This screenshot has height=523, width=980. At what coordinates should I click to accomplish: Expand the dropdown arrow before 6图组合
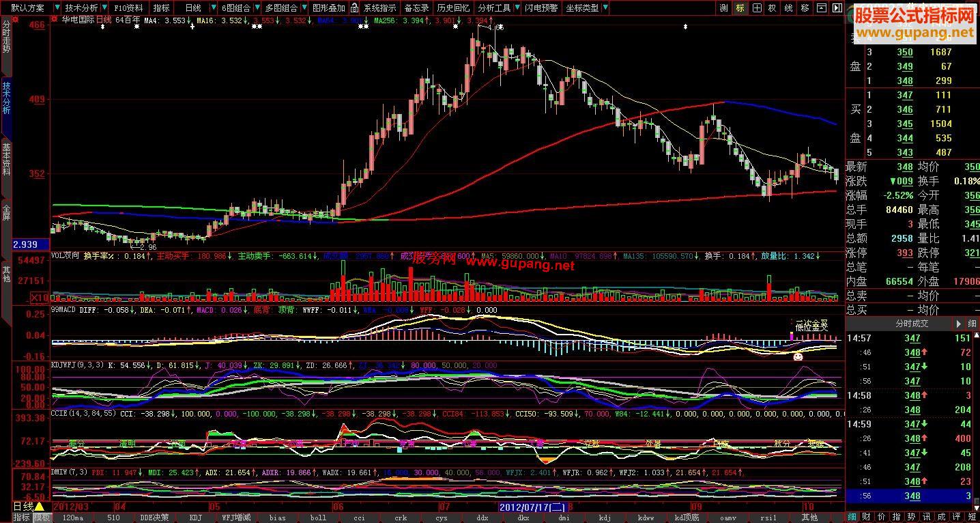coord(213,8)
